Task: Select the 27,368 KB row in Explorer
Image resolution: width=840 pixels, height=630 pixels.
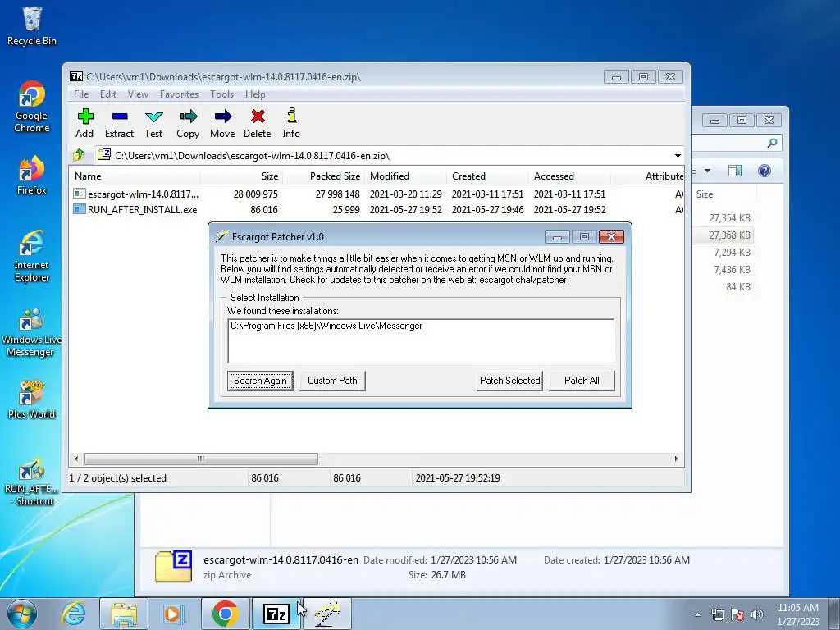Action: pos(724,235)
